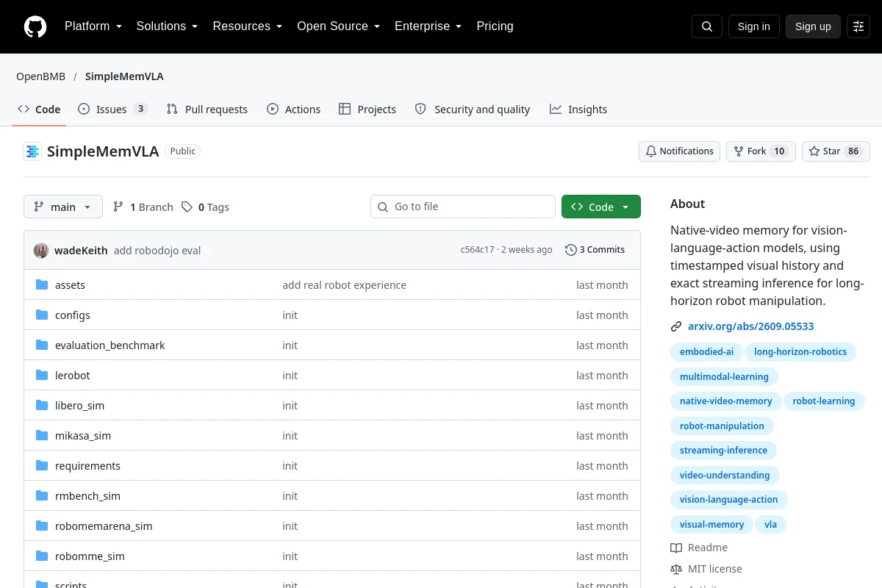The height and width of the screenshot is (588, 882).
Task: Open the robomemarena_sim folder name
Action: point(104,526)
